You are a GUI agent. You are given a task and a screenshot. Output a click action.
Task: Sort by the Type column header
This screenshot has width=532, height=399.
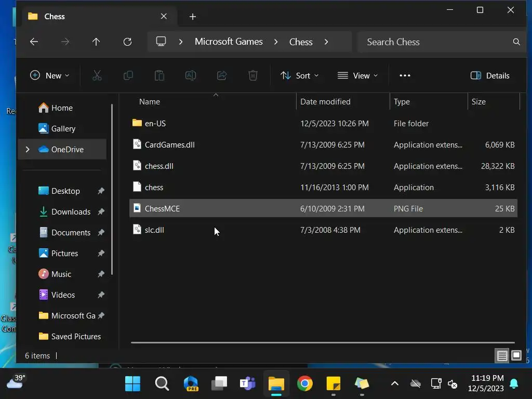coord(429,102)
